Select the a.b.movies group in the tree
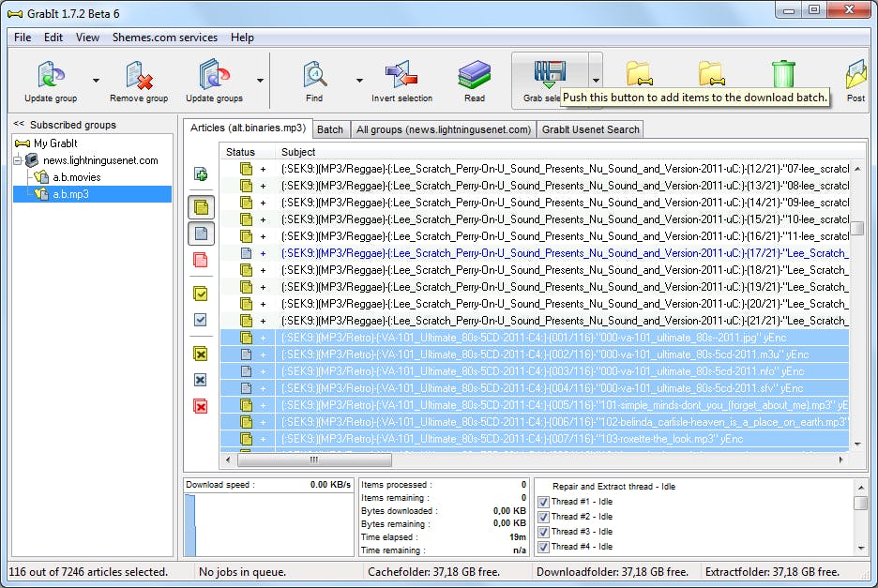Screen dimensions: 878x588 (76, 177)
